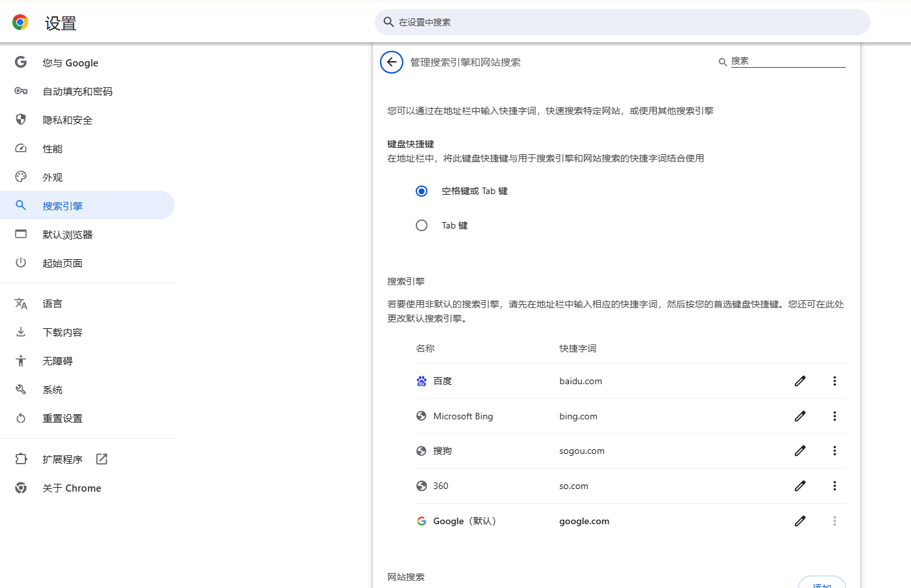Open 关于 Chrome page
The height and width of the screenshot is (588, 911).
(x=87, y=488)
